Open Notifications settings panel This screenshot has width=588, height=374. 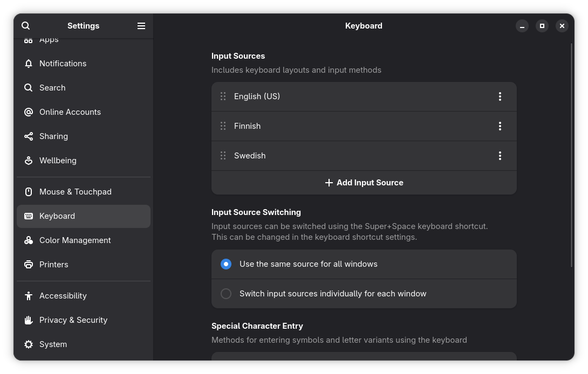pos(84,64)
